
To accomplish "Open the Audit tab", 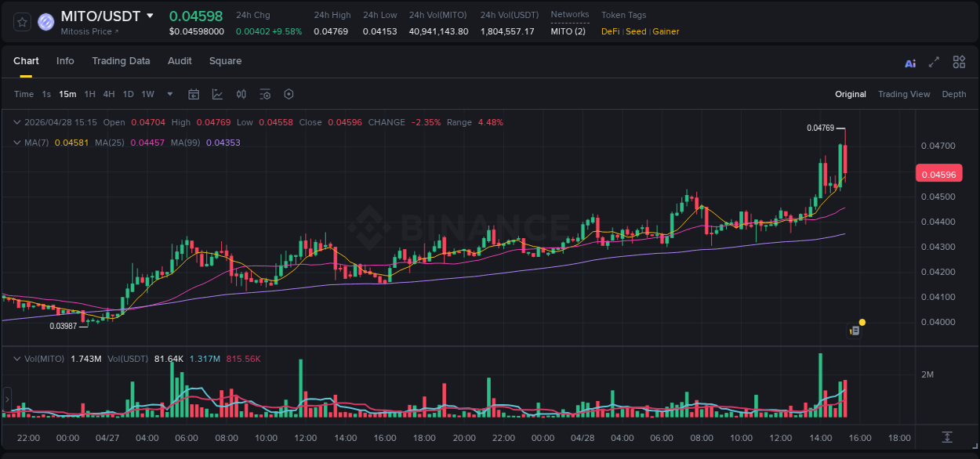I will [x=180, y=60].
